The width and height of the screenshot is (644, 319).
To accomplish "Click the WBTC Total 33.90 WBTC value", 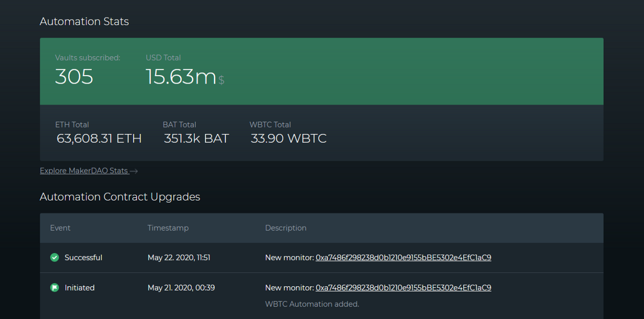I will coord(289,138).
